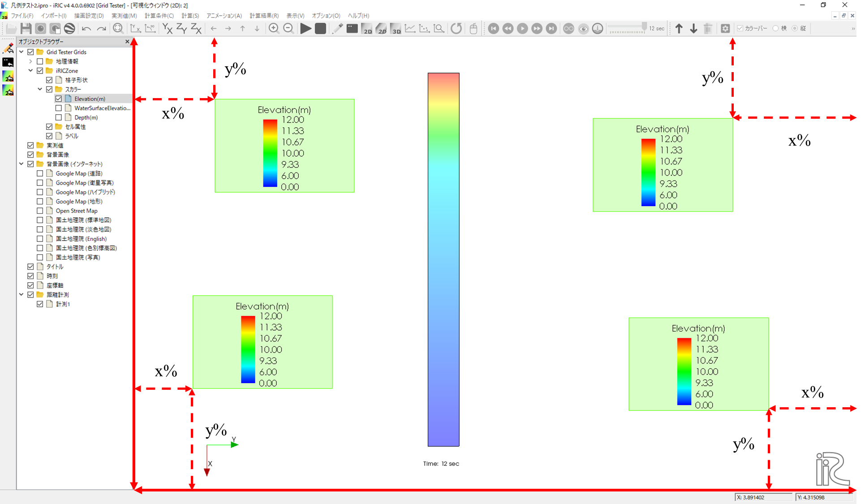865x504 pixels.
Task: Open new 3D visualization window icon
Action: (396, 29)
